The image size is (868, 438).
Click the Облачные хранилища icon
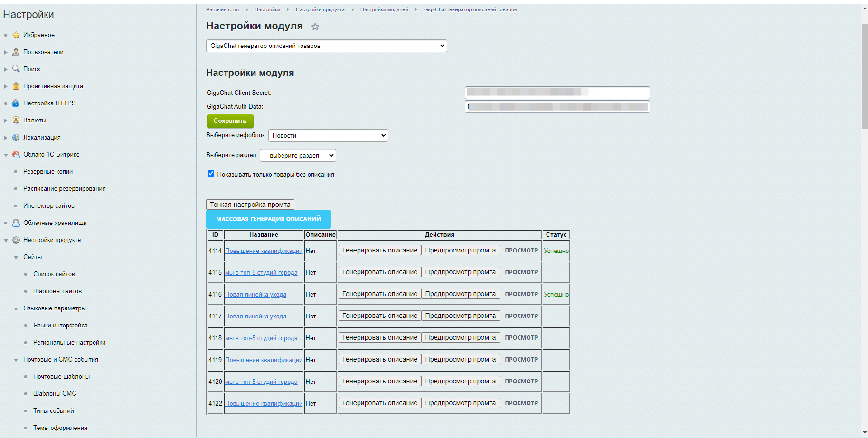(16, 223)
